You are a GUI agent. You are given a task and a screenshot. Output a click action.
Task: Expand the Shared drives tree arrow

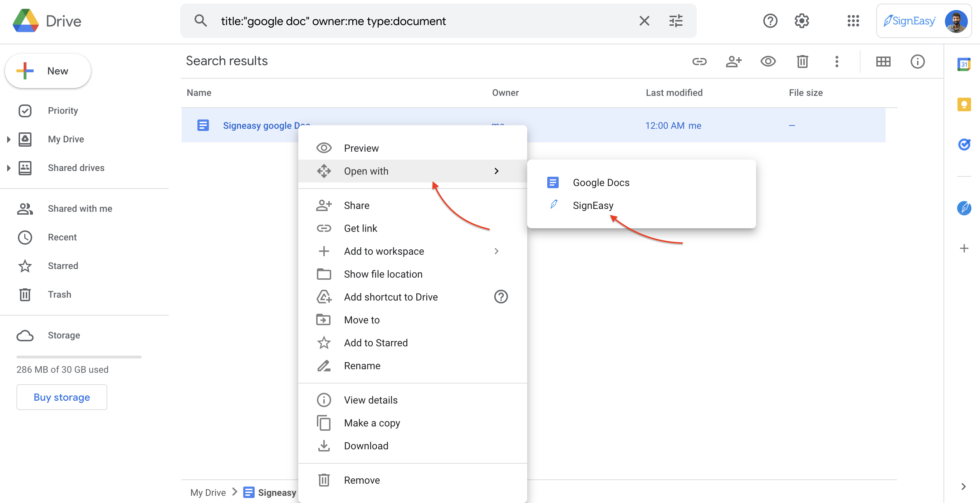pos(9,168)
